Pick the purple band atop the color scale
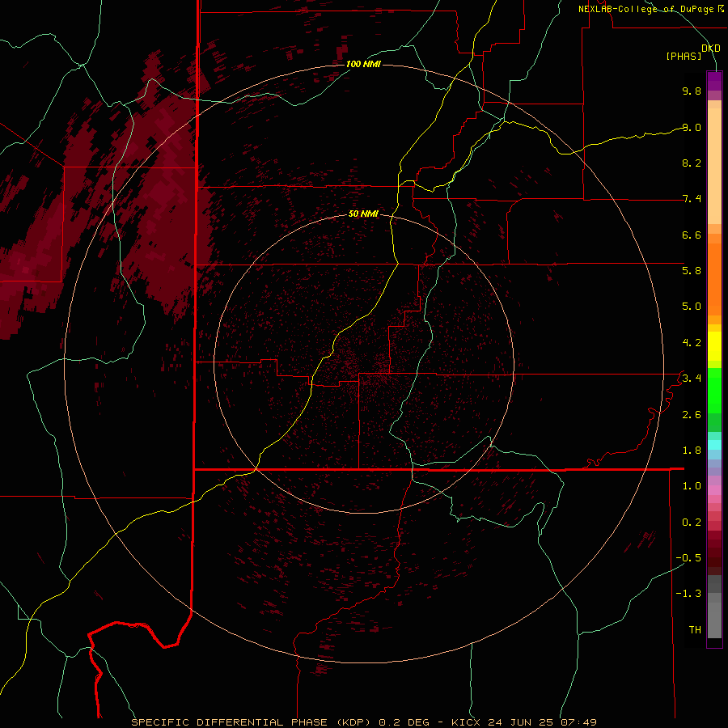 (x=714, y=82)
